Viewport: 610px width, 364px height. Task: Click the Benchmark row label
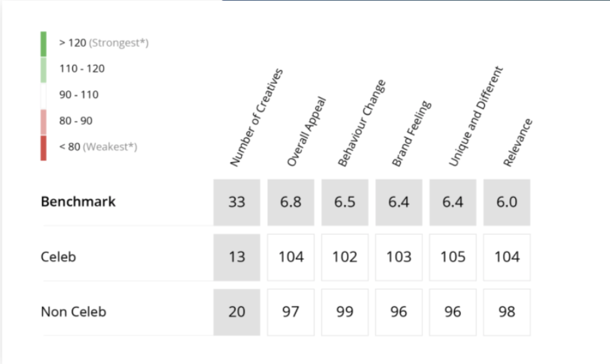click(78, 202)
